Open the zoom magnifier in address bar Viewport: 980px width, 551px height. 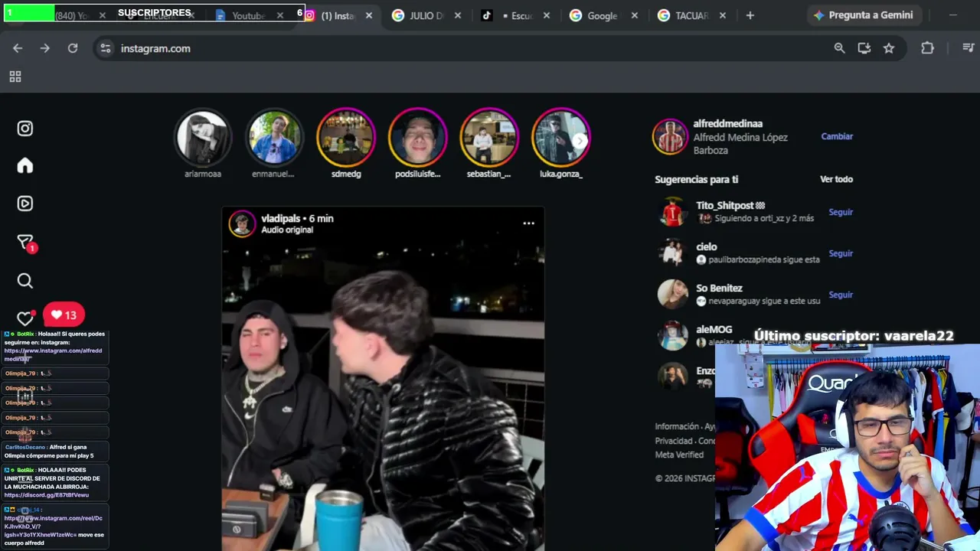point(840,48)
